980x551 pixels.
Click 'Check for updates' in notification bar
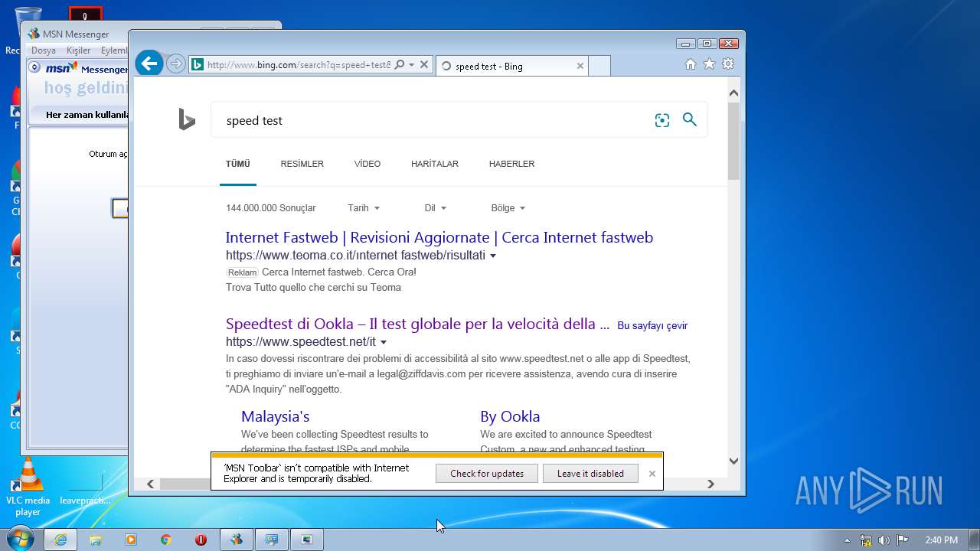coord(487,474)
